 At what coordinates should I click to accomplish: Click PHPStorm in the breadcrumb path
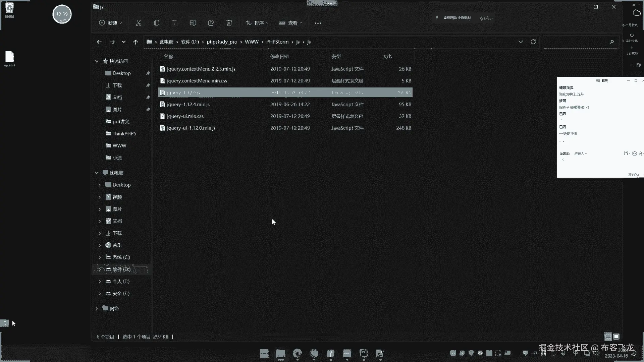277,42
